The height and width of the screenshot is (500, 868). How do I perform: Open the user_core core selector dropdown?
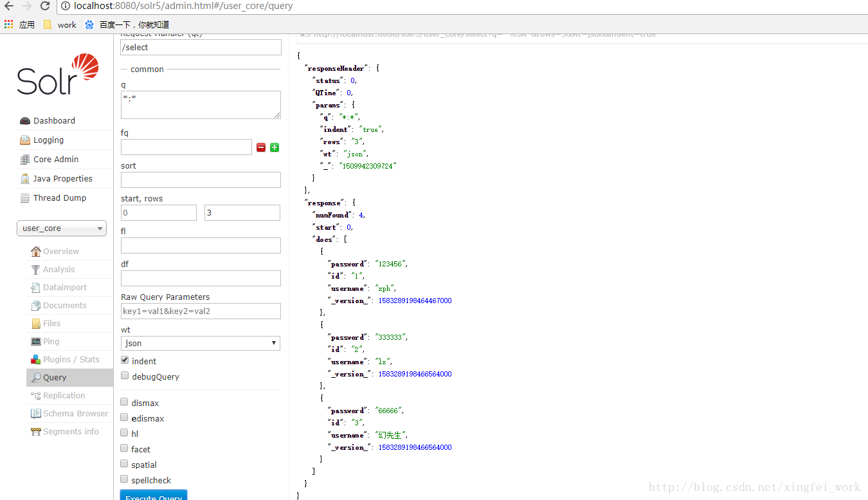pyautogui.click(x=62, y=228)
